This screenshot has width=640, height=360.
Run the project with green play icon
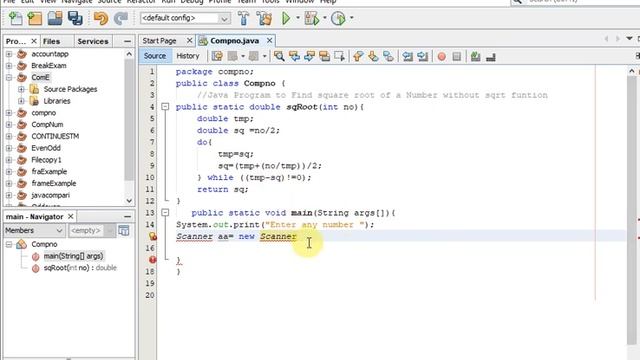coord(286,18)
